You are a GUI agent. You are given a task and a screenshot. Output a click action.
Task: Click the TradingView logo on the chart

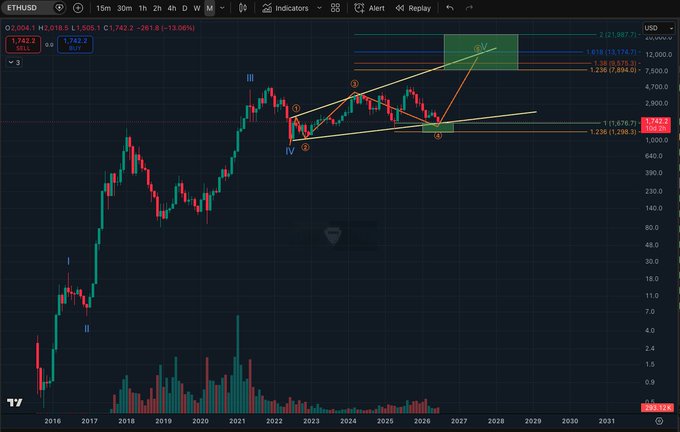[x=14, y=403]
